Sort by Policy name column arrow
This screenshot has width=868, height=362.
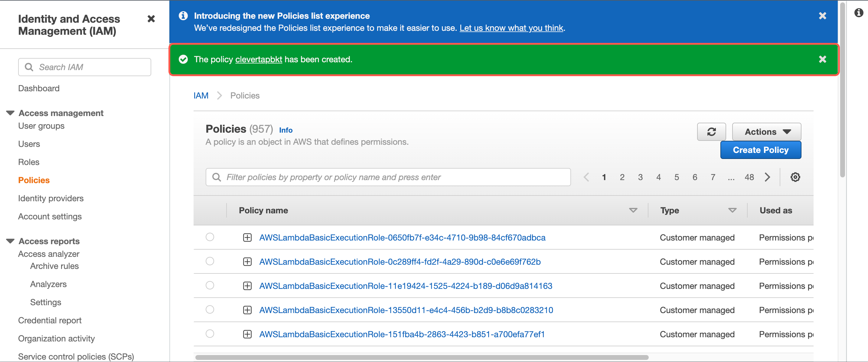pos(633,211)
